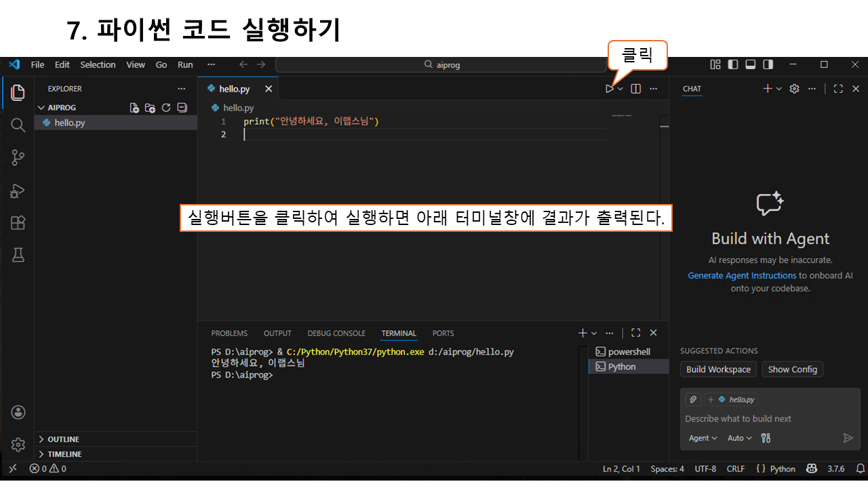This screenshot has height=488, width=868.
Task: Click the New File icon in Explorer
Action: pos(134,108)
